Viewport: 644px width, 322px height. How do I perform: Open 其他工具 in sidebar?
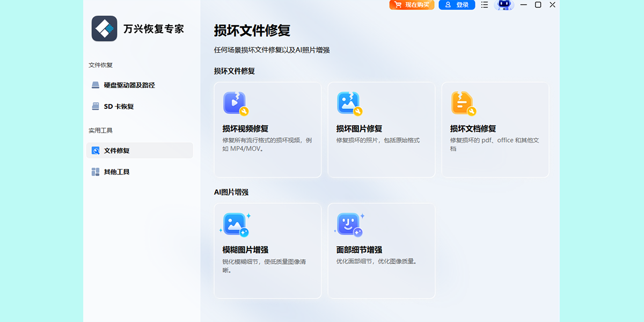tap(117, 172)
